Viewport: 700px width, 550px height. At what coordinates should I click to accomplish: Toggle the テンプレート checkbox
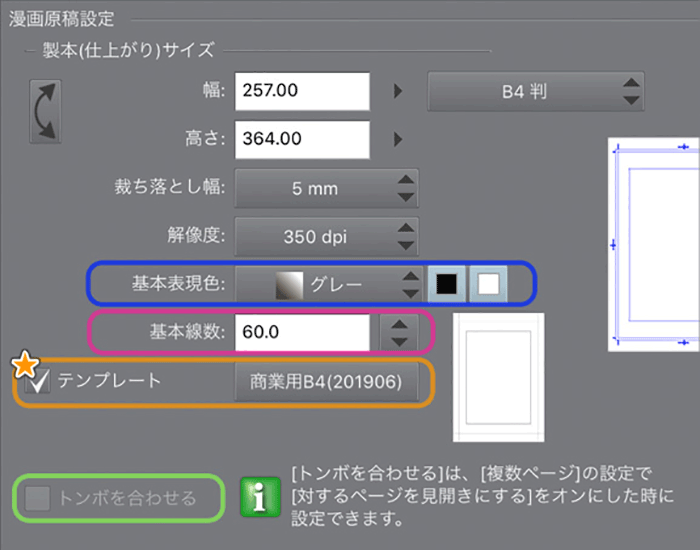tap(38, 381)
